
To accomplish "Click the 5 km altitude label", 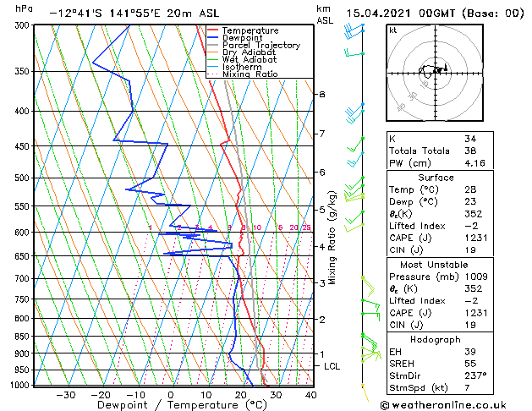I will pyautogui.click(x=322, y=210).
